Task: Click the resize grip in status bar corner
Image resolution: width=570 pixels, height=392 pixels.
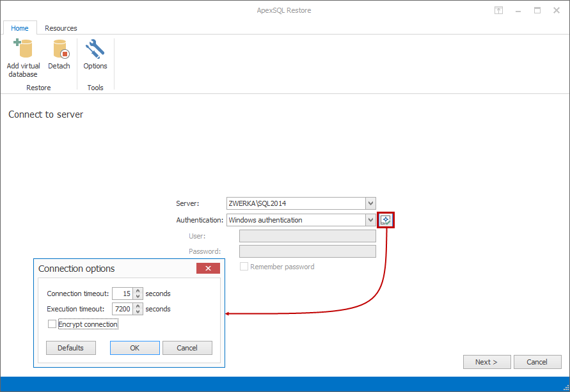Action: pyautogui.click(x=566, y=388)
